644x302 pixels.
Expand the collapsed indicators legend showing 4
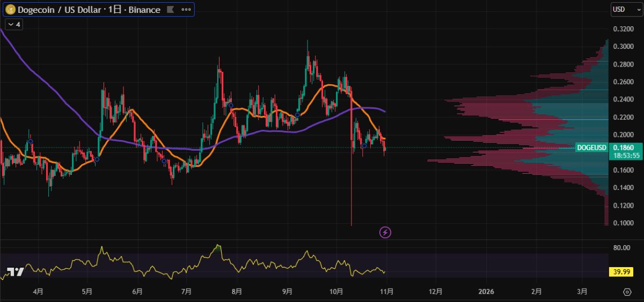[13, 24]
